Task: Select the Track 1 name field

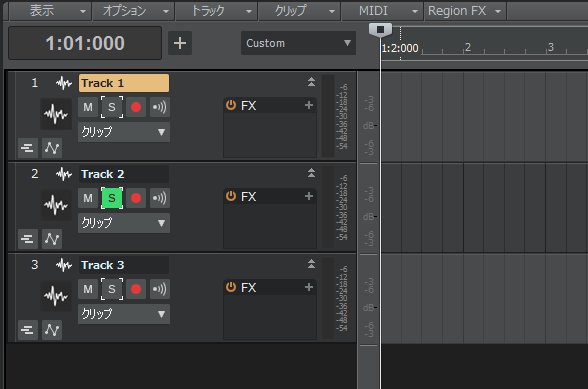Action: point(124,83)
